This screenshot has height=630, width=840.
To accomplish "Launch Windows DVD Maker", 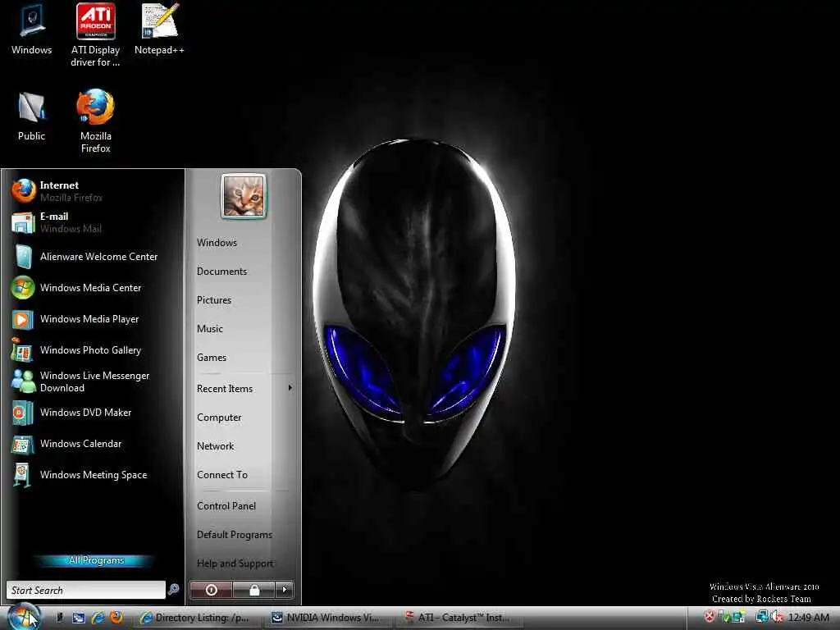I will (x=92, y=413).
